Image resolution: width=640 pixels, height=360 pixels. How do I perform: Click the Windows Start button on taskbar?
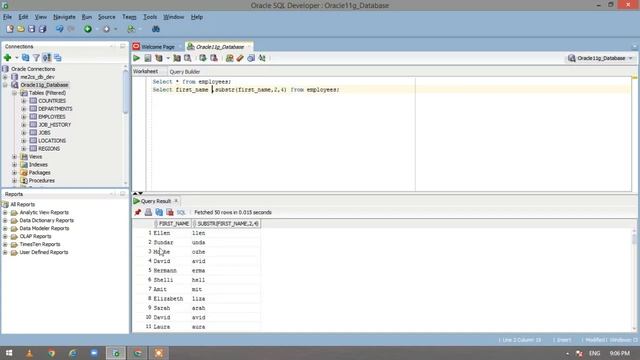pos(9,353)
